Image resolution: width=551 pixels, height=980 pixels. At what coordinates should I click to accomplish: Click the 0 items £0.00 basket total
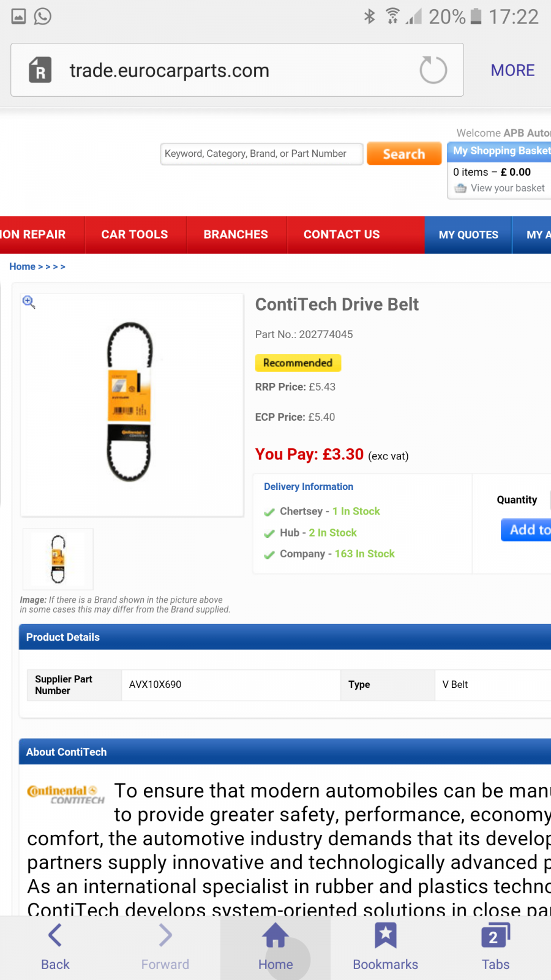(x=492, y=172)
